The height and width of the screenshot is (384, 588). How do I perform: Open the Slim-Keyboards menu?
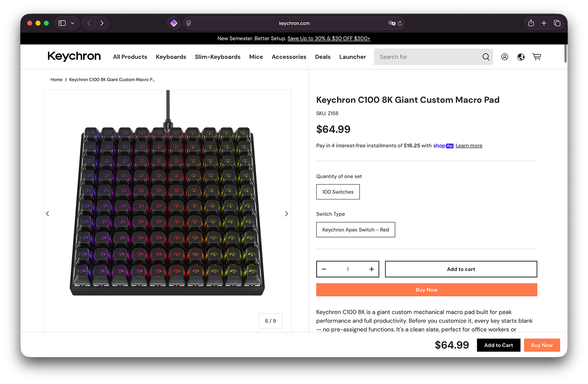(218, 57)
